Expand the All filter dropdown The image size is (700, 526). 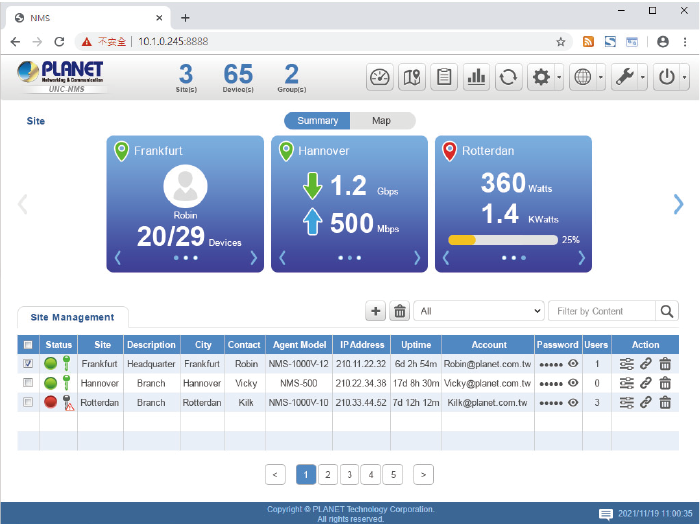click(478, 311)
